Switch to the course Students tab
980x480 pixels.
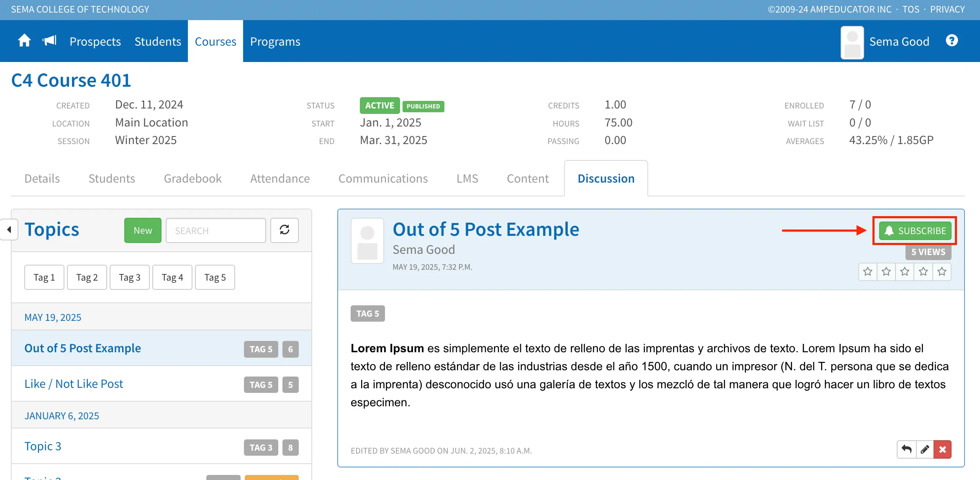click(112, 178)
